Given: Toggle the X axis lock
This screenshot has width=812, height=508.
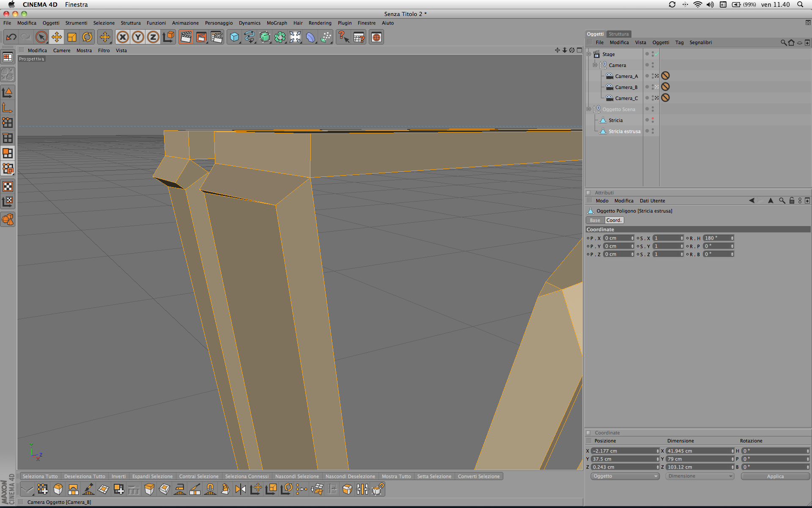Looking at the screenshot, I should pos(123,37).
